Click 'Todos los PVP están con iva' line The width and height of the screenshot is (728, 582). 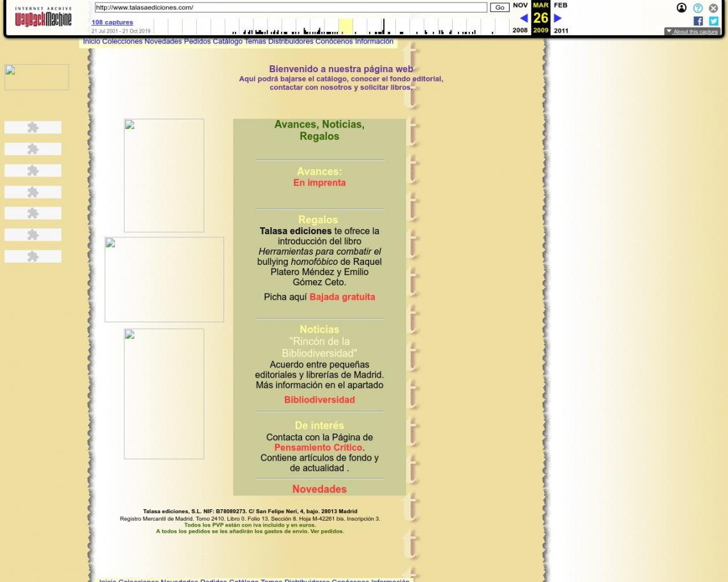pos(250,525)
